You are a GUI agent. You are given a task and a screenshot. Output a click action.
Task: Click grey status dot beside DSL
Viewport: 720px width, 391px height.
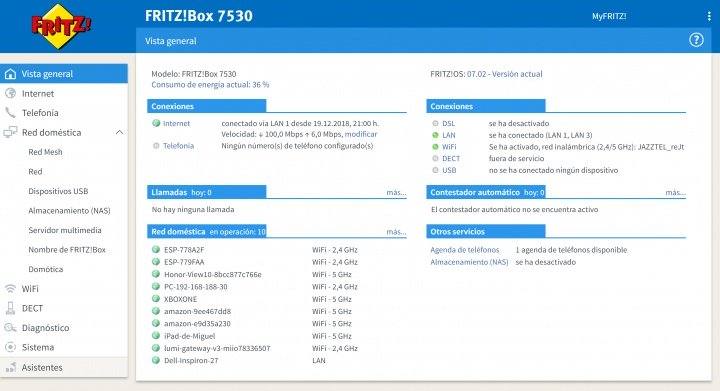(435, 123)
